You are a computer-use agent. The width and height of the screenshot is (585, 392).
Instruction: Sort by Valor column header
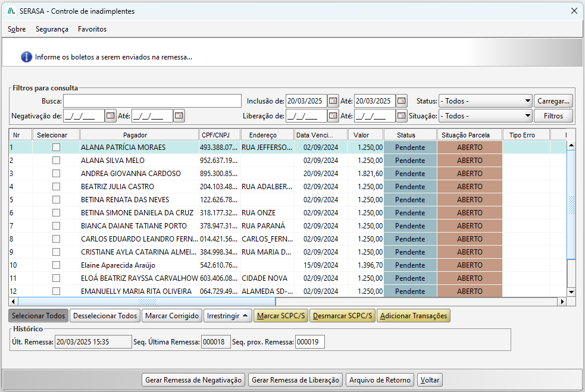click(x=365, y=135)
